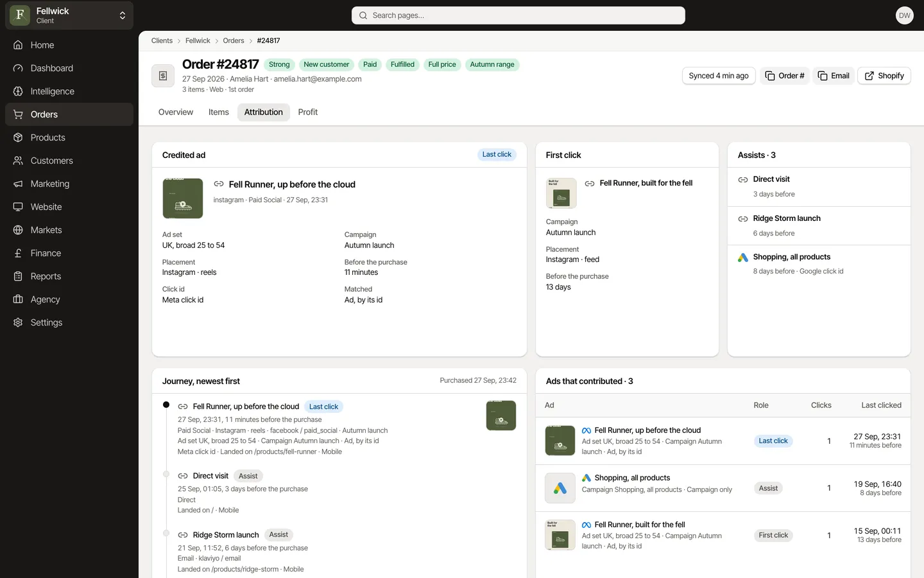Open the First click ad thumbnail
Viewport: 924px width, 578px height.
(561, 193)
